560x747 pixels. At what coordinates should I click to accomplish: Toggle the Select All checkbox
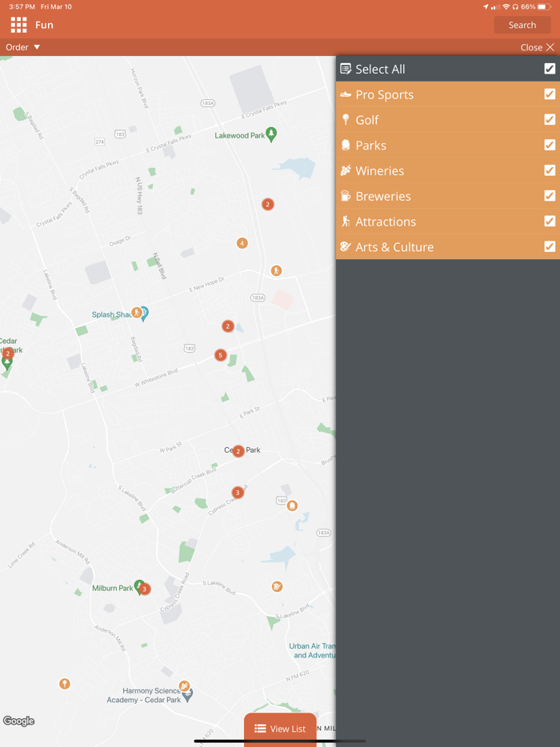(550, 69)
